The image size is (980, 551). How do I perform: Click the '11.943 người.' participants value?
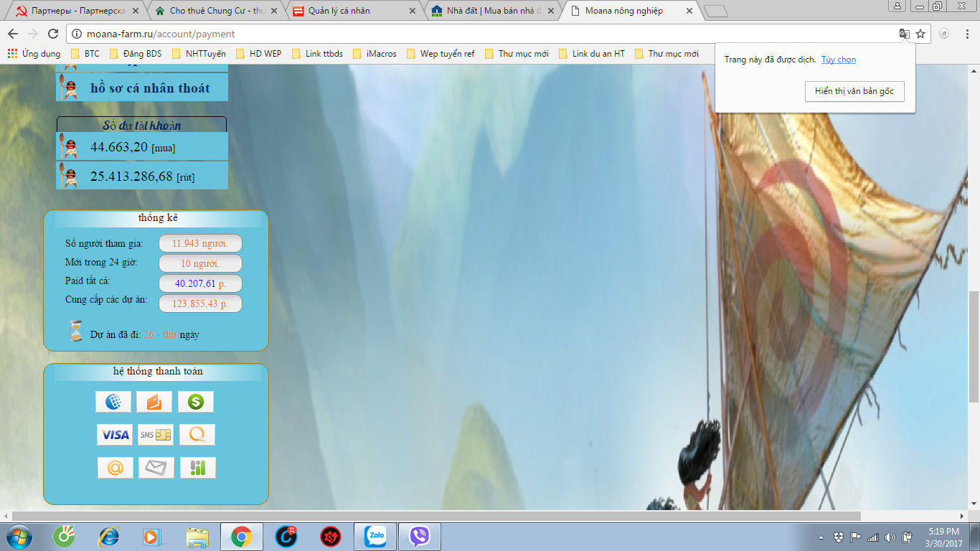[200, 243]
